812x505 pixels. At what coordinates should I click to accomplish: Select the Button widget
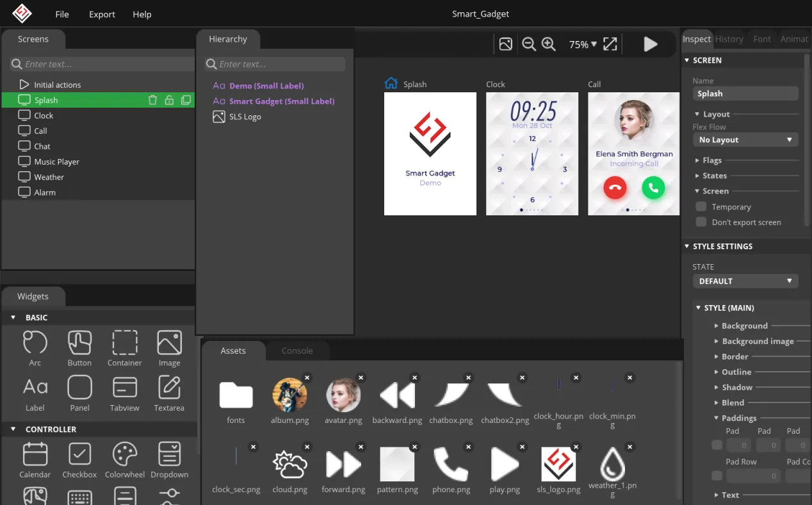tap(79, 348)
